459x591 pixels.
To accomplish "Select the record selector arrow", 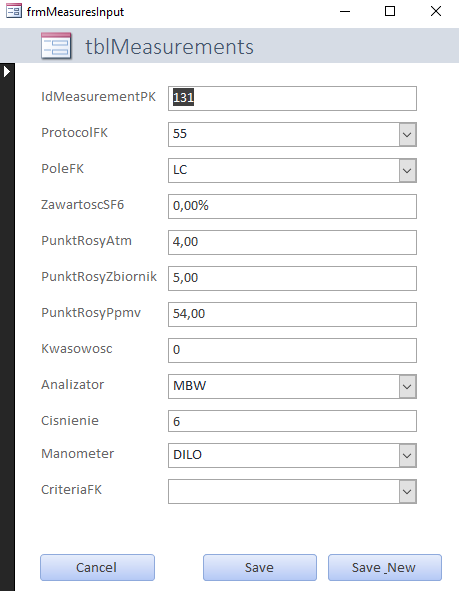I will pos(7,71).
